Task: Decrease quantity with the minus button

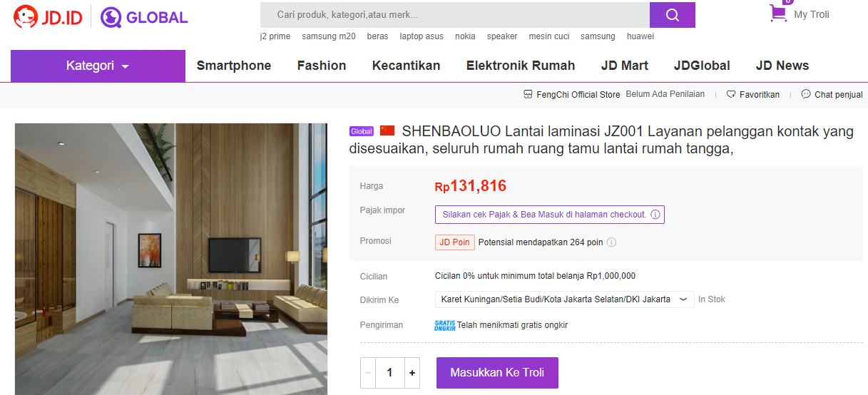Action: 368,373
